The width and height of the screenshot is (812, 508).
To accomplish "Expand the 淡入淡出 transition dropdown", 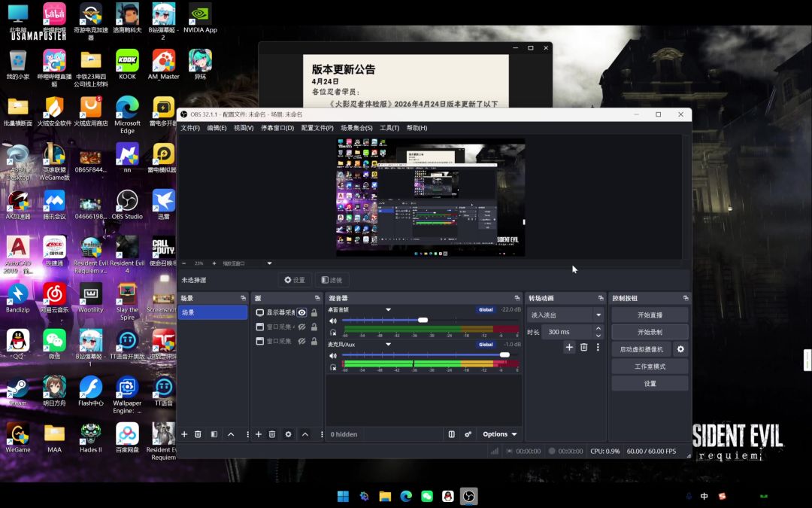I will (x=598, y=315).
